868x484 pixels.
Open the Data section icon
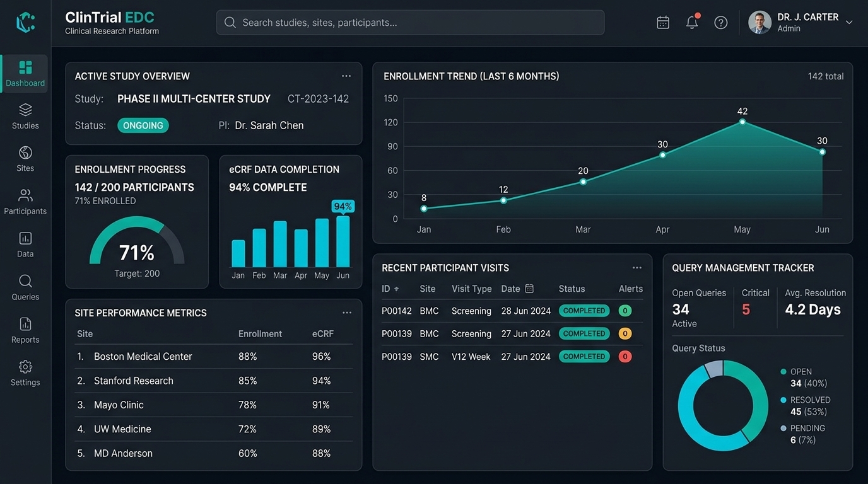(25, 238)
